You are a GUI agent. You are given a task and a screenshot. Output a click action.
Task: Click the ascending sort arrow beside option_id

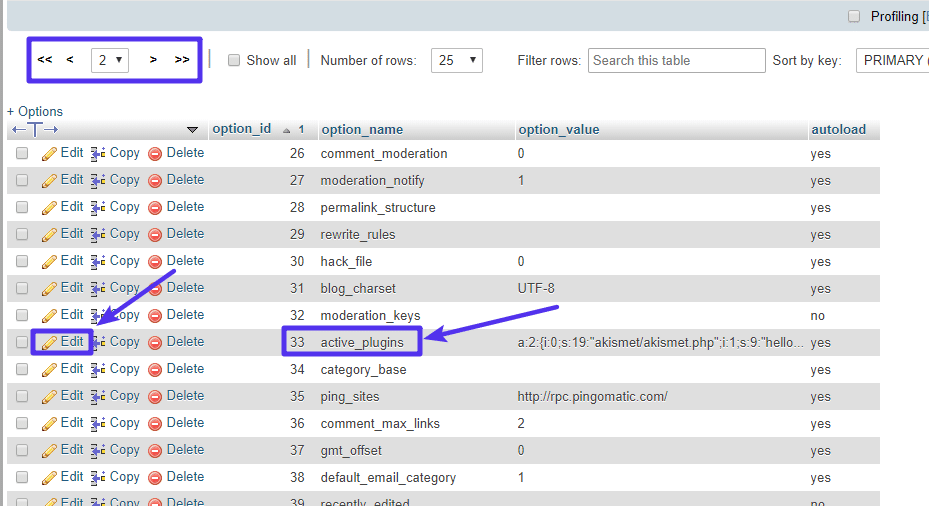click(287, 130)
